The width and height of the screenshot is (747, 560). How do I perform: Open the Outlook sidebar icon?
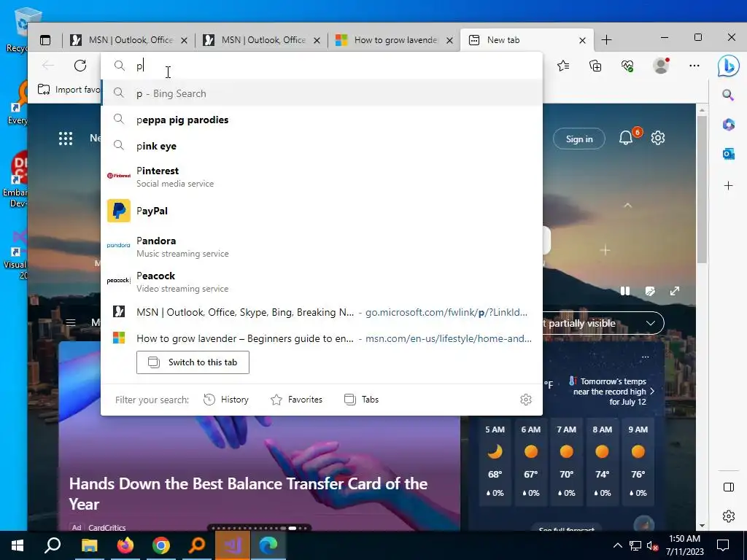pos(728,155)
